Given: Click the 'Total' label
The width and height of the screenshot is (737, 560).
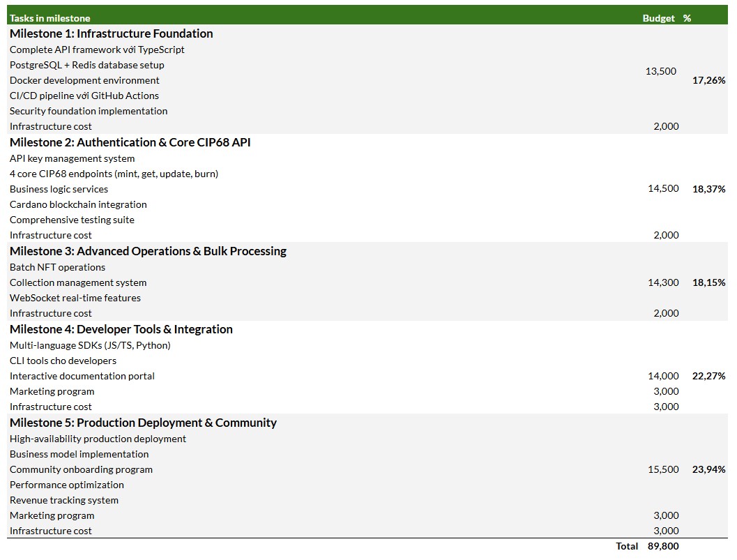Looking at the screenshot, I should (627, 546).
